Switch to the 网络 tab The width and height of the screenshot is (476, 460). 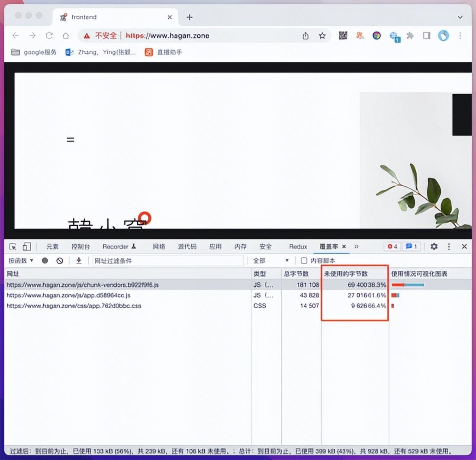(159, 246)
